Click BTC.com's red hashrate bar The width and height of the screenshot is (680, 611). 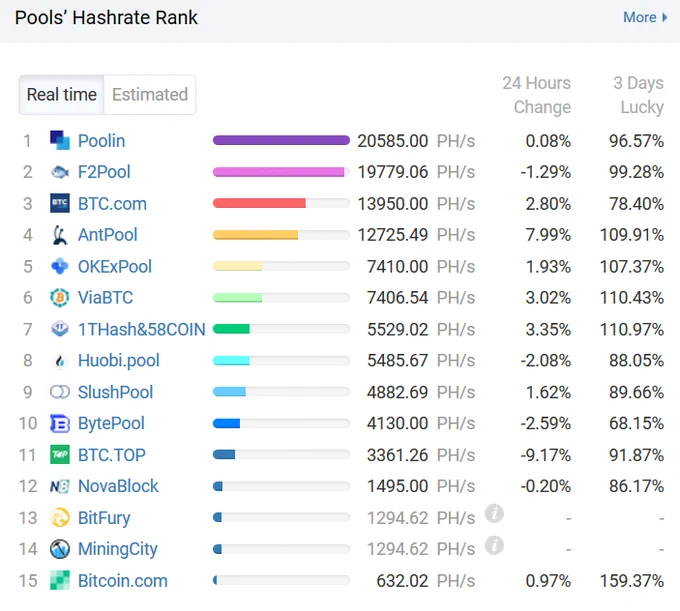pos(259,203)
